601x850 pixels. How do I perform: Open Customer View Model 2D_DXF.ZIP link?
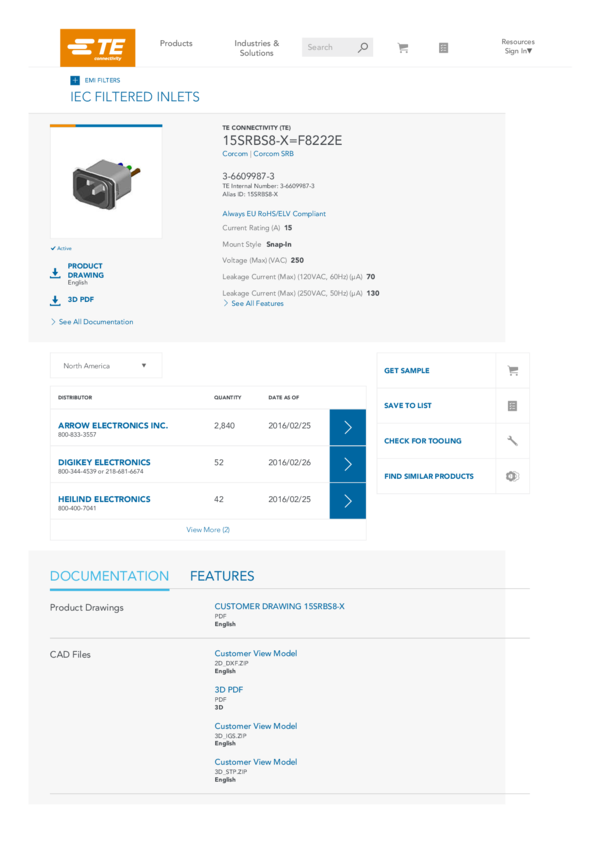pyautogui.click(x=256, y=653)
